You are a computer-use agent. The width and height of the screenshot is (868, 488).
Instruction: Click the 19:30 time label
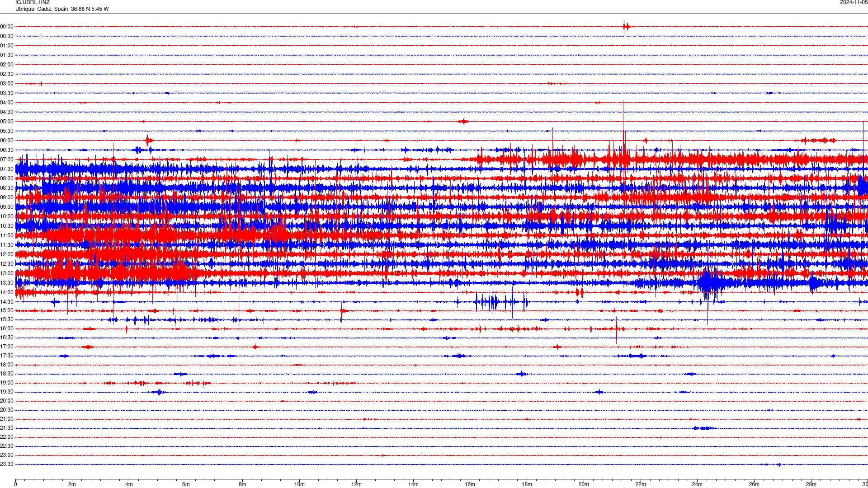click(7, 392)
